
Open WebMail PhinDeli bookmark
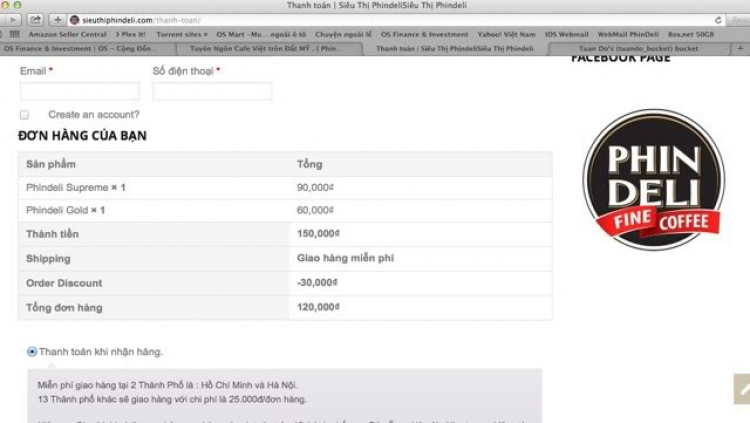pyautogui.click(x=628, y=34)
